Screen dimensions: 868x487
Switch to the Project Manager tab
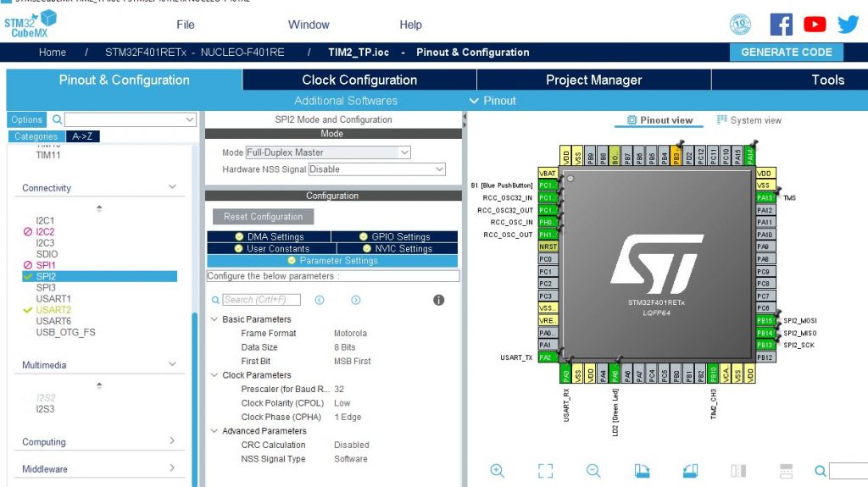coord(594,80)
